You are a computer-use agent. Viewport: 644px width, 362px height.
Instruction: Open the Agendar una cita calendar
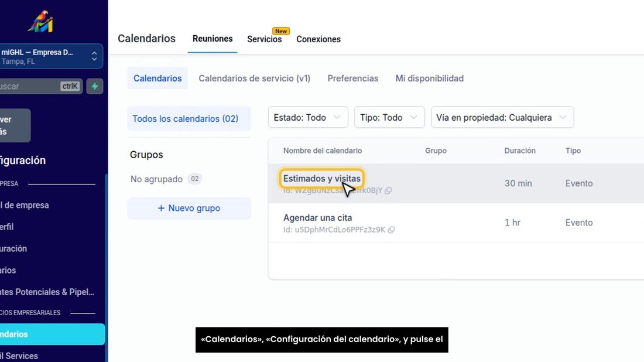pyautogui.click(x=317, y=218)
